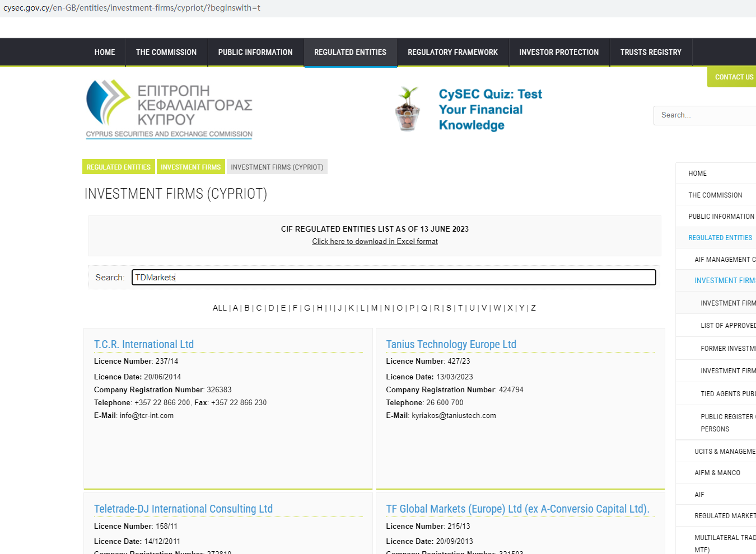Filter firms by letter V

pyautogui.click(x=484, y=308)
